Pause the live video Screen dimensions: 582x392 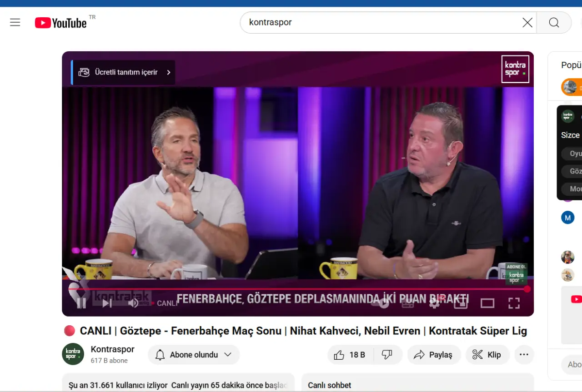tap(81, 303)
